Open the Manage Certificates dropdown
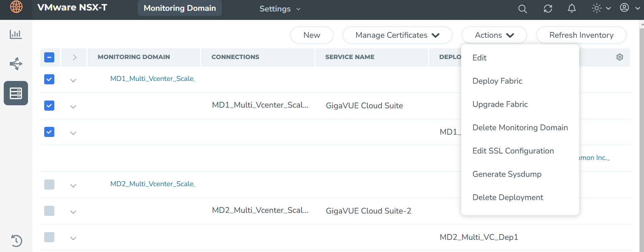The image size is (644, 252). (397, 35)
